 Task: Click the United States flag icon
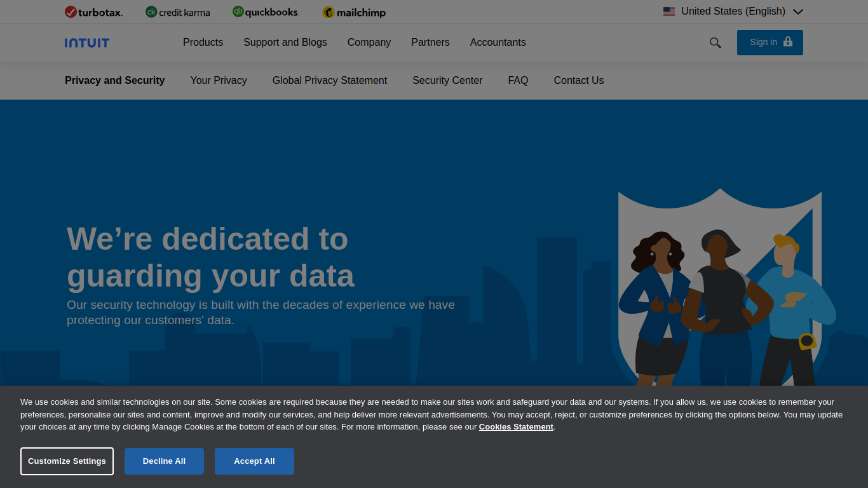(x=669, y=11)
